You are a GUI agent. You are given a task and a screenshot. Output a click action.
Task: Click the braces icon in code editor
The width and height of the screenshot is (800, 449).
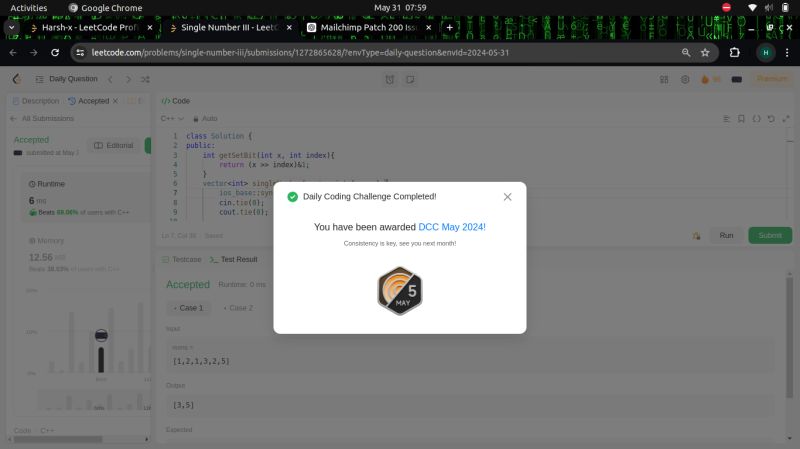tap(756, 118)
